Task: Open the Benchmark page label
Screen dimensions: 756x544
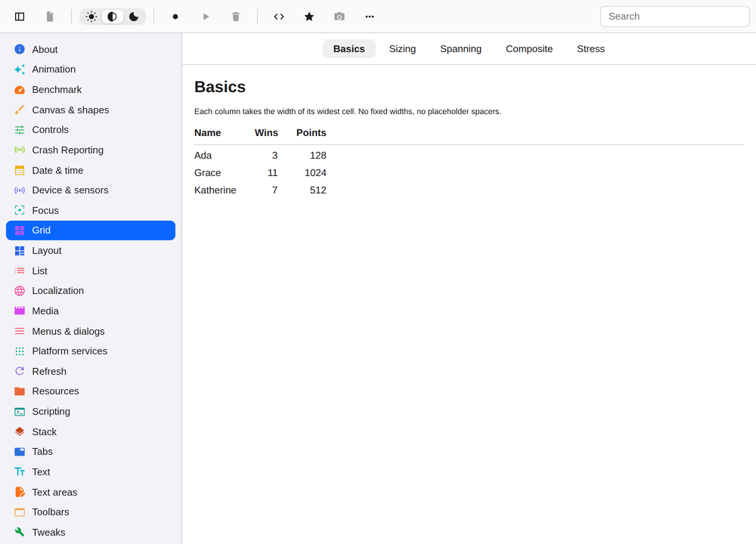Action: 57,90
